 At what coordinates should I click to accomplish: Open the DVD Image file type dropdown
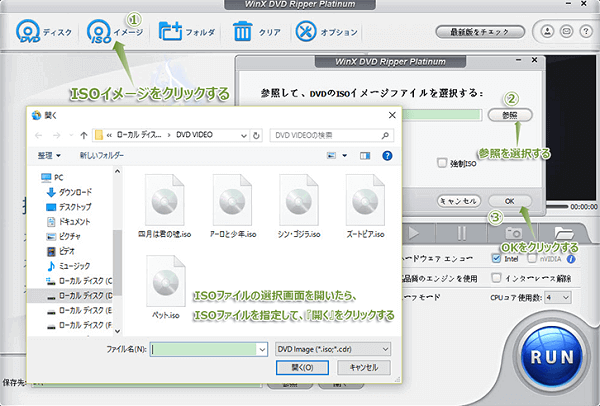pos(333,349)
